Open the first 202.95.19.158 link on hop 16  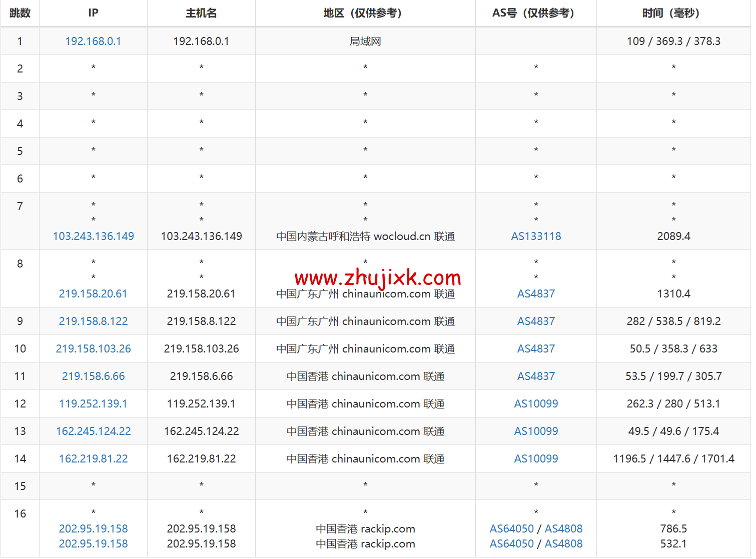93,528
